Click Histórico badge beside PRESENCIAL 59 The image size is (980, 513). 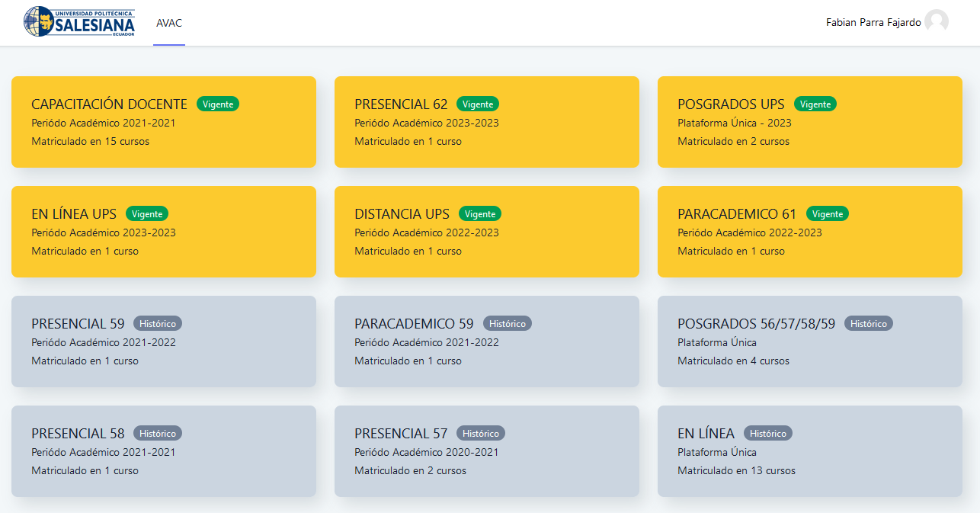point(158,324)
